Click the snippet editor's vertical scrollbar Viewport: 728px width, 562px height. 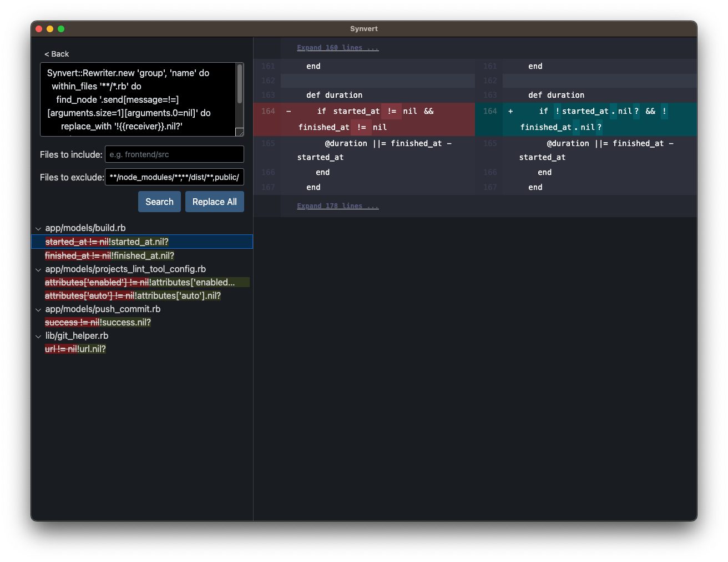[240, 83]
